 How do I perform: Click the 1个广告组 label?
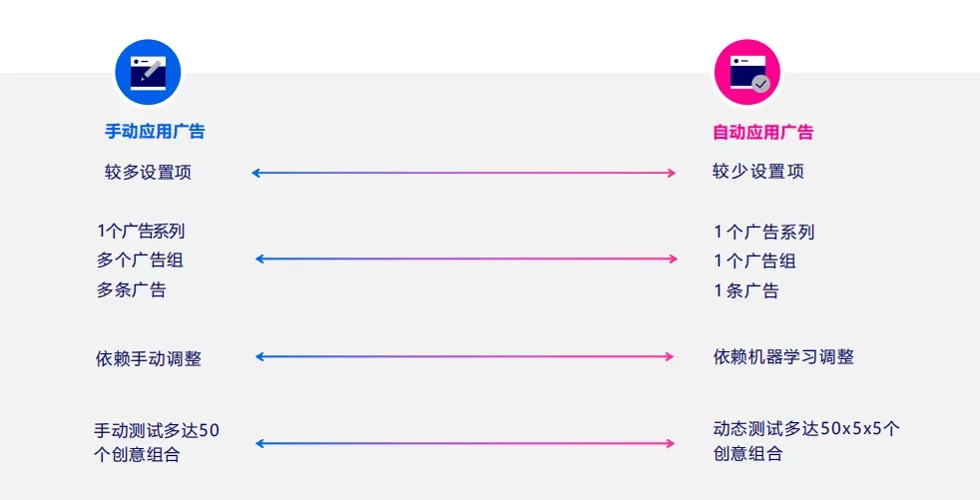pos(755,260)
